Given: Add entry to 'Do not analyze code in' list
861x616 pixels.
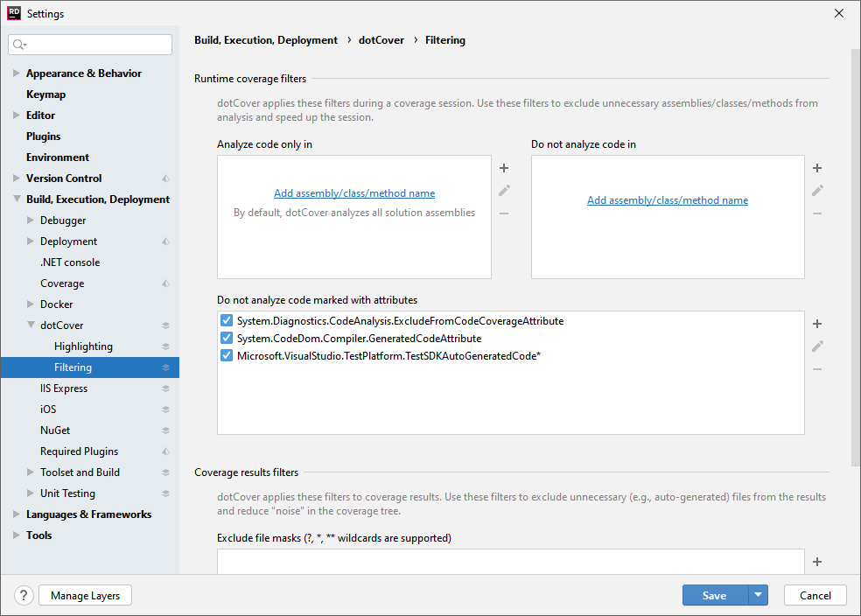Looking at the screenshot, I should click(817, 168).
